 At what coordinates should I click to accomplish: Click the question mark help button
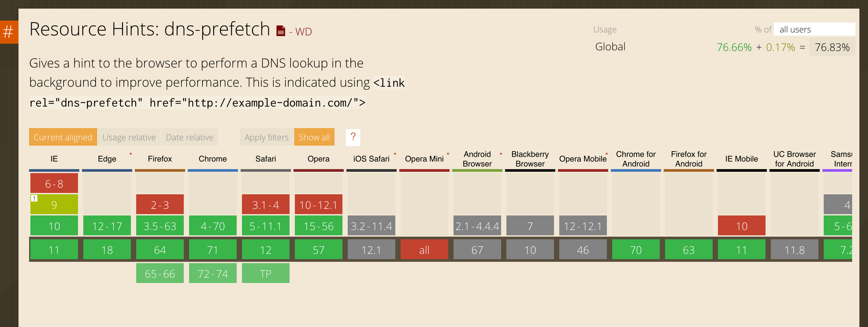[353, 137]
